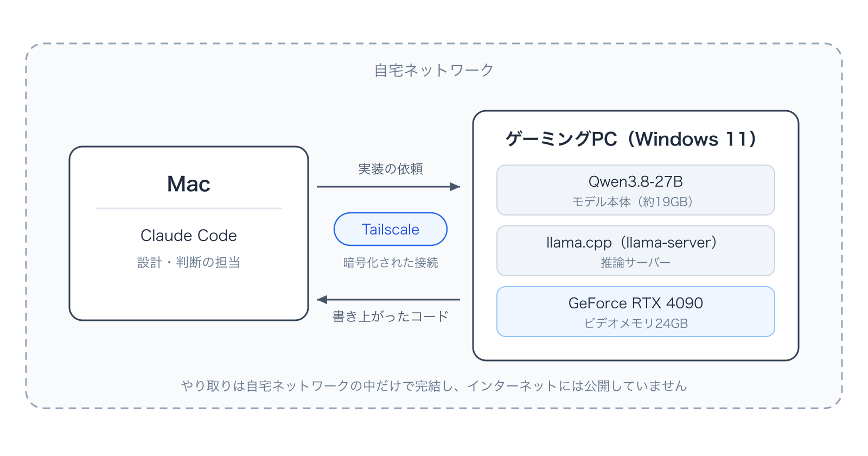Click the left-pointing arrow toward the Mac
The width and height of the screenshot is (868, 456).
point(388,300)
